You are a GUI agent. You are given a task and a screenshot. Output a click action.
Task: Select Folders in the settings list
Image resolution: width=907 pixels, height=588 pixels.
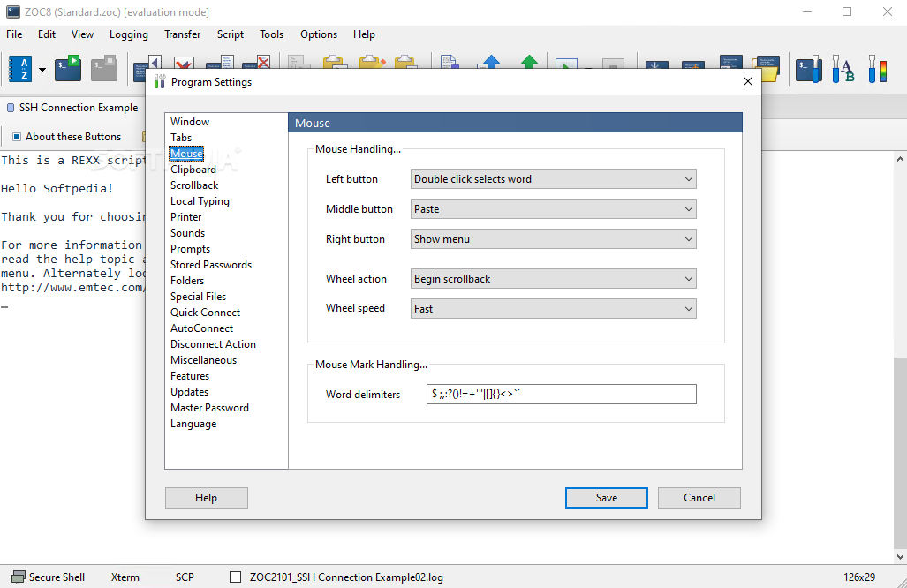point(187,281)
